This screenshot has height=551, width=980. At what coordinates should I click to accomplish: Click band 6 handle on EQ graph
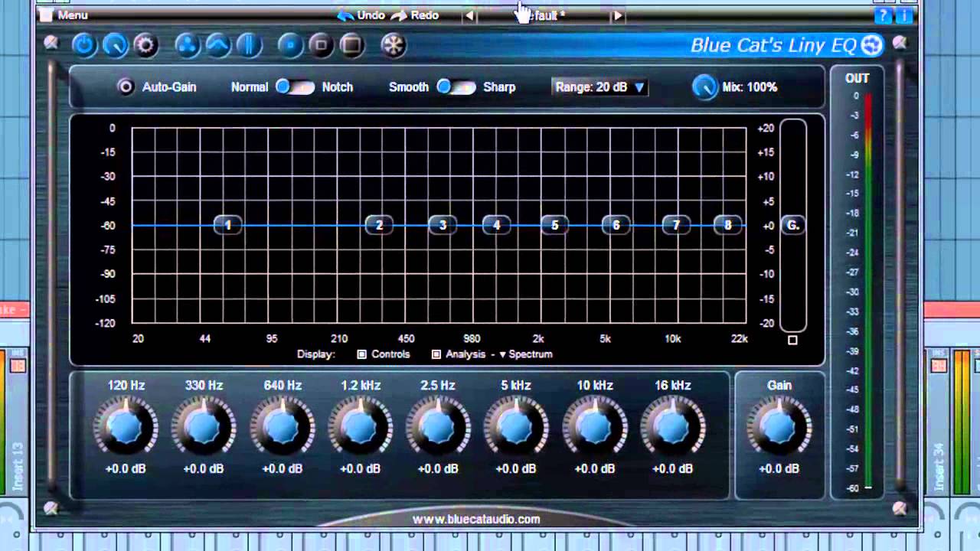click(616, 225)
